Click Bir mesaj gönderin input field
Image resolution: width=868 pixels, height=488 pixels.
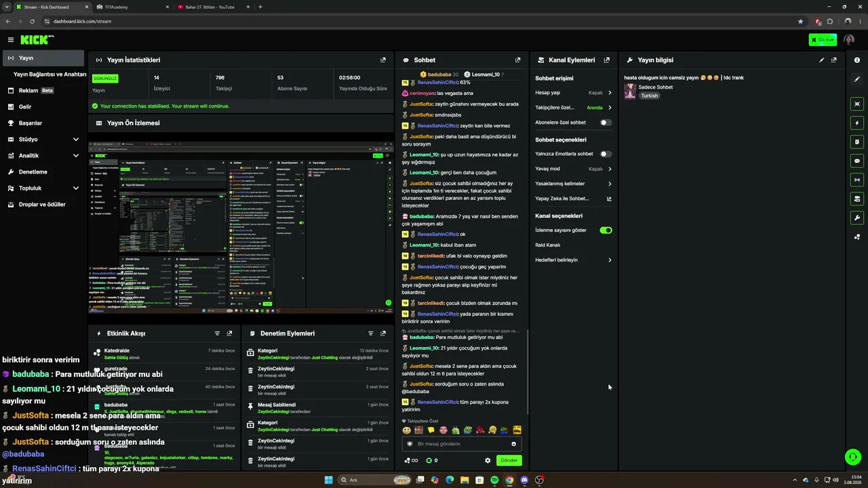[461, 444]
